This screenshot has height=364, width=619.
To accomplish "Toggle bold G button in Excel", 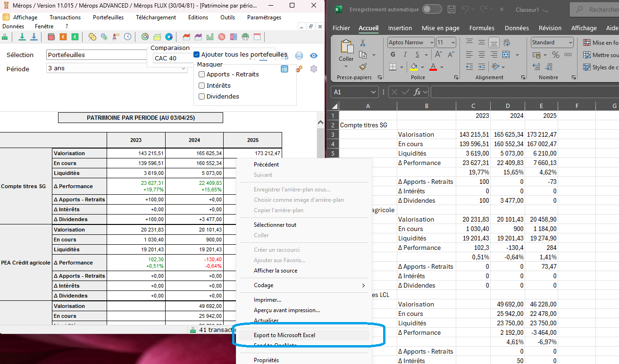I will point(393,55).
